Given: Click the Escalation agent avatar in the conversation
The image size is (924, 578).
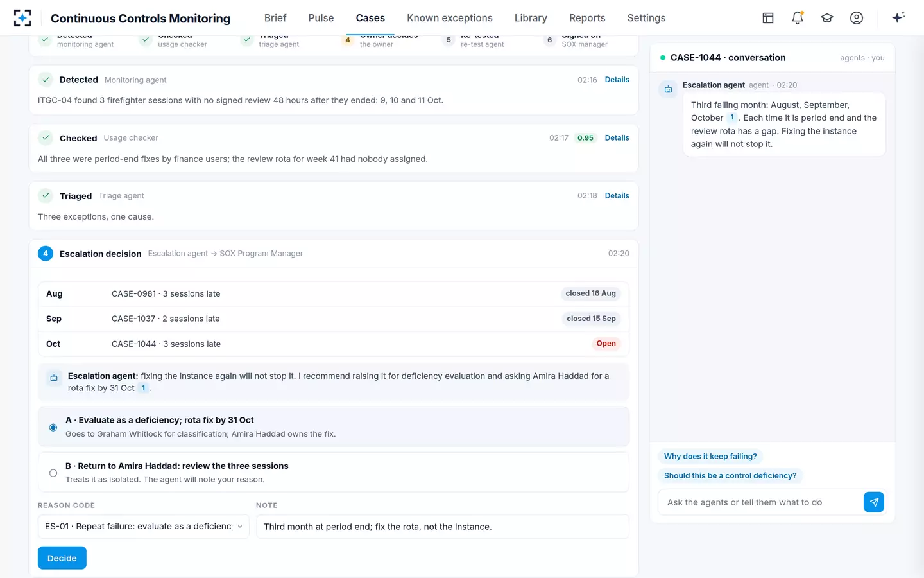Looking at the screenshot, I should [668, 89].
